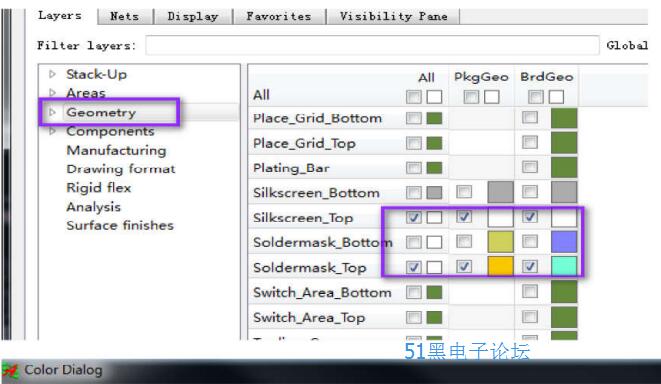Screen dimensions: 661x384
Task: Toggle the All row BrdGeo checkbox
Action: coord(536,97)
